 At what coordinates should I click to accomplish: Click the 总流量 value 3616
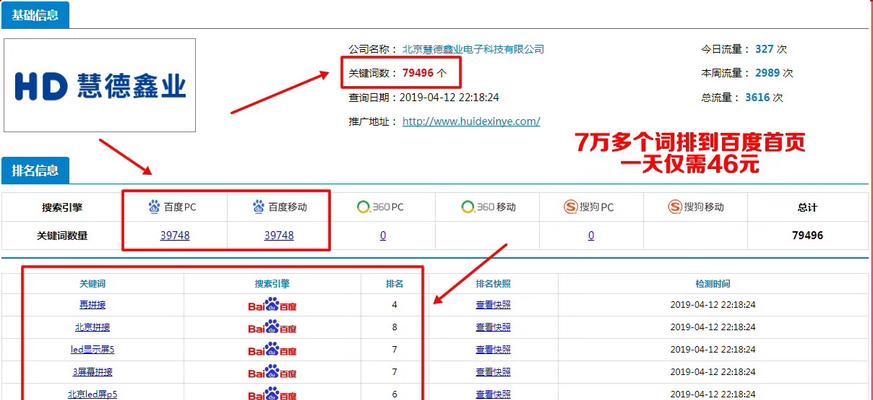757,97
